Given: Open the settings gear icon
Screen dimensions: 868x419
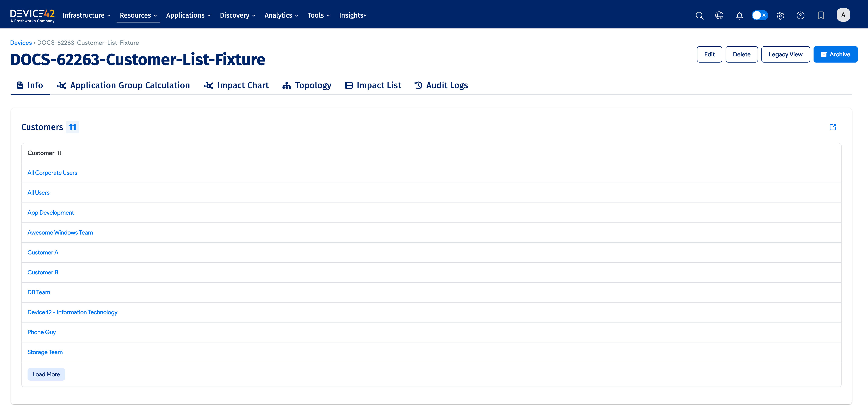Looking at the screenshot, I should pos(780,15).
